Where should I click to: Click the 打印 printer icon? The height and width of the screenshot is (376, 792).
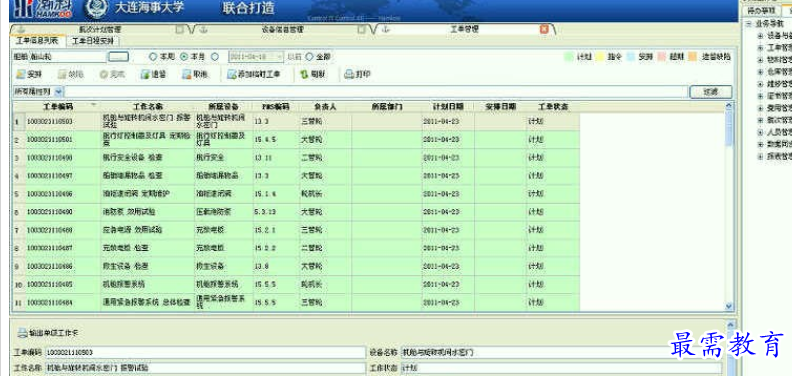349,74
